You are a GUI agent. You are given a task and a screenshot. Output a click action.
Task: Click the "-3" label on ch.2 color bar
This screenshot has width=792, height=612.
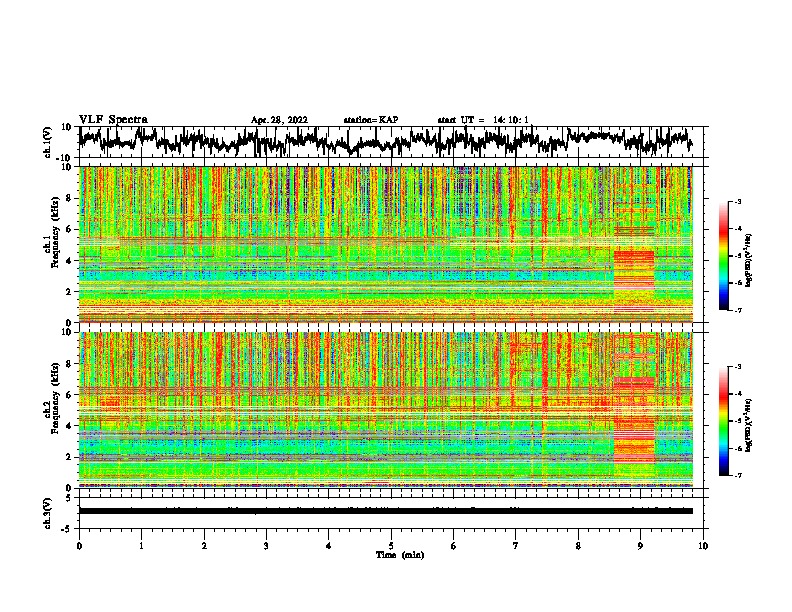[x=738, y=367]
